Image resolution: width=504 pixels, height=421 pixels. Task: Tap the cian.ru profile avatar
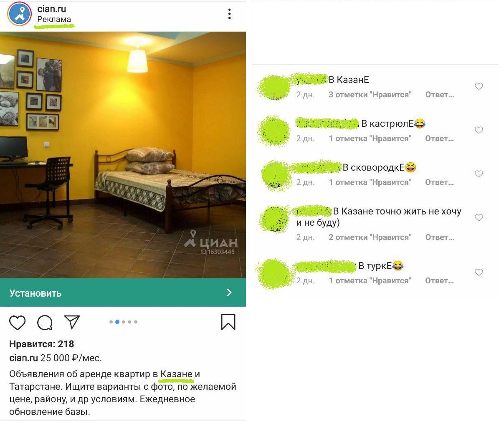coord(20,14)
